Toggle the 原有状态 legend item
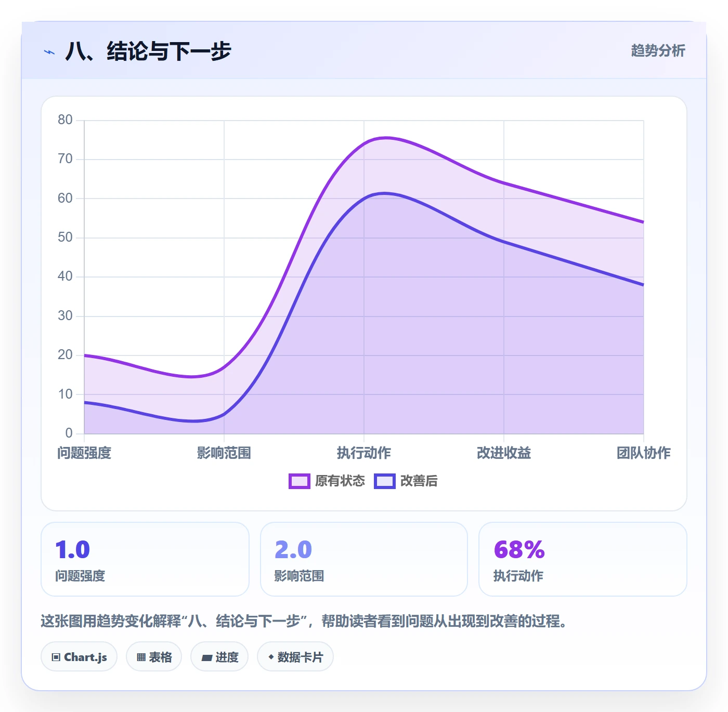Viewport: 728px width, 712px height. point(327,481)
